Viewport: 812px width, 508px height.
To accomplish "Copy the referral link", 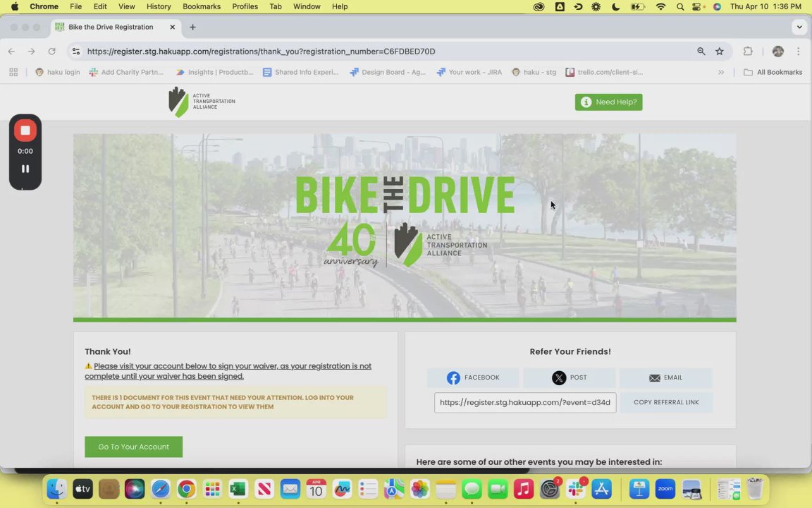I will coord(666,402).
